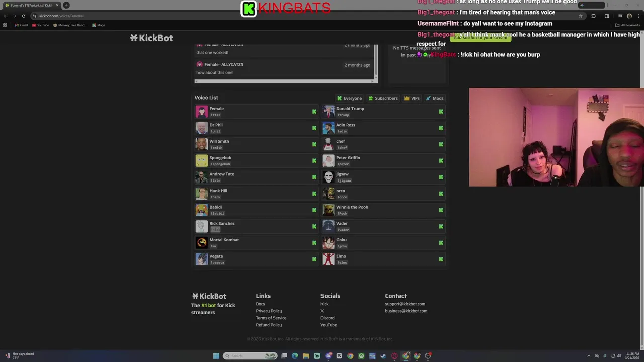Open the YouTube bookmark in bookmarks bar
Image resolution: width=644 pixels, height=362 pixels.
click(x=40, y=25)
